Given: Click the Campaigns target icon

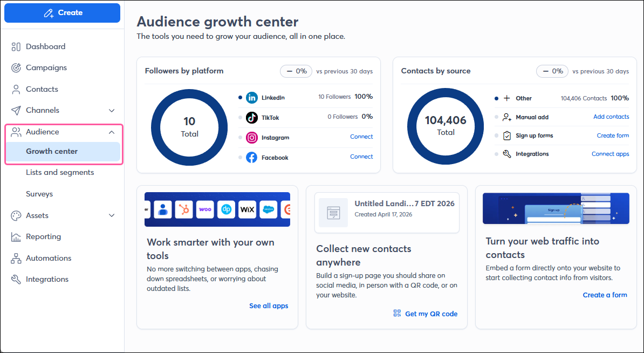Looking at the screenshot, I should tap(16, 68).
